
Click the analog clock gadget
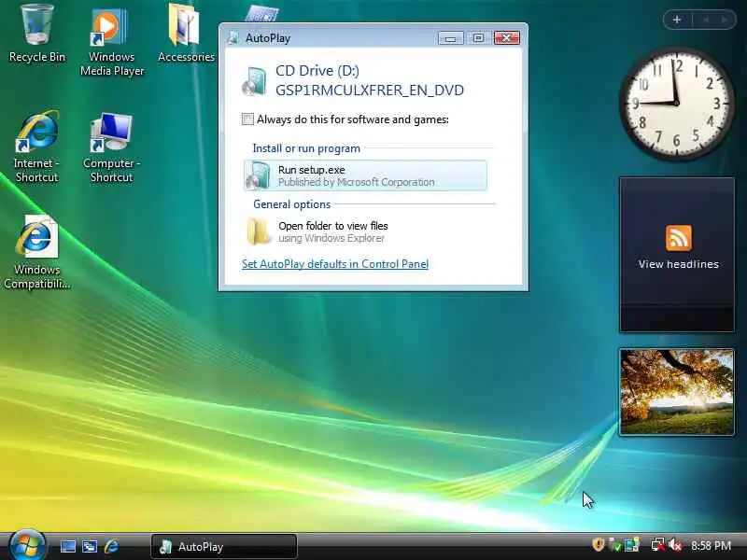click(676, 103)
